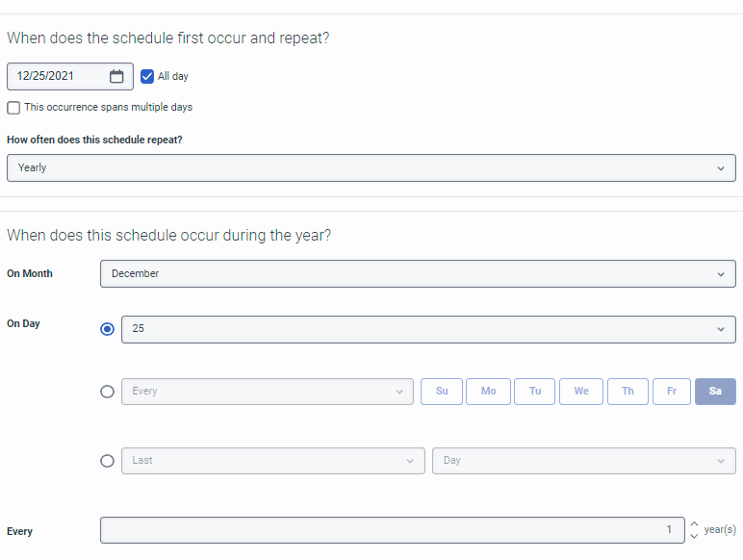The height and width of the screenshot is (560, 743).
Task: Expand the December month dropdown
Action: pos(418,274)
